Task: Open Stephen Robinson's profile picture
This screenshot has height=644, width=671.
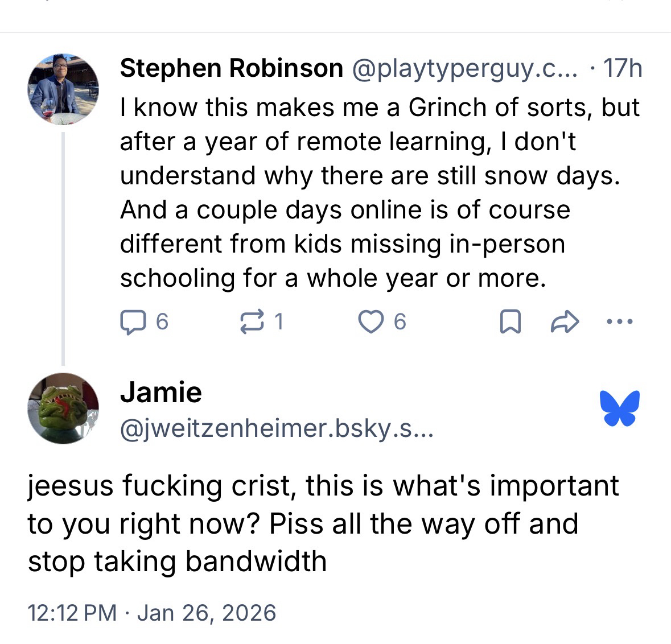Action: 63,89
